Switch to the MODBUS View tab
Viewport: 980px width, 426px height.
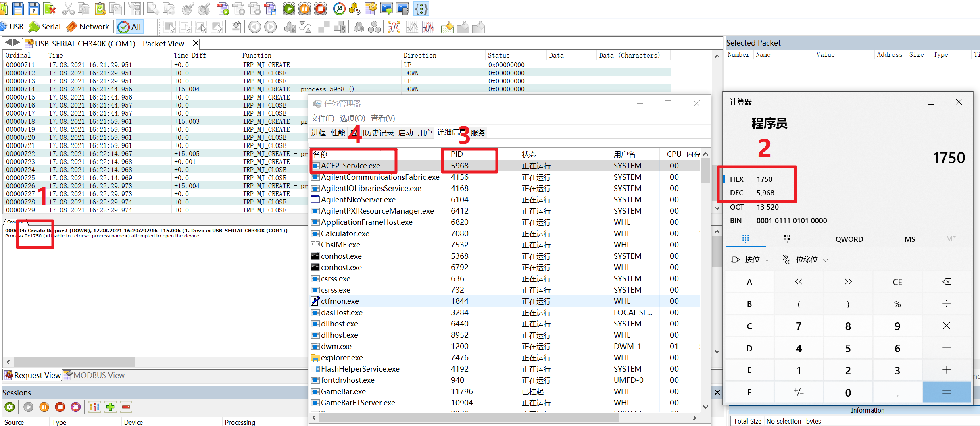(94, 375)
